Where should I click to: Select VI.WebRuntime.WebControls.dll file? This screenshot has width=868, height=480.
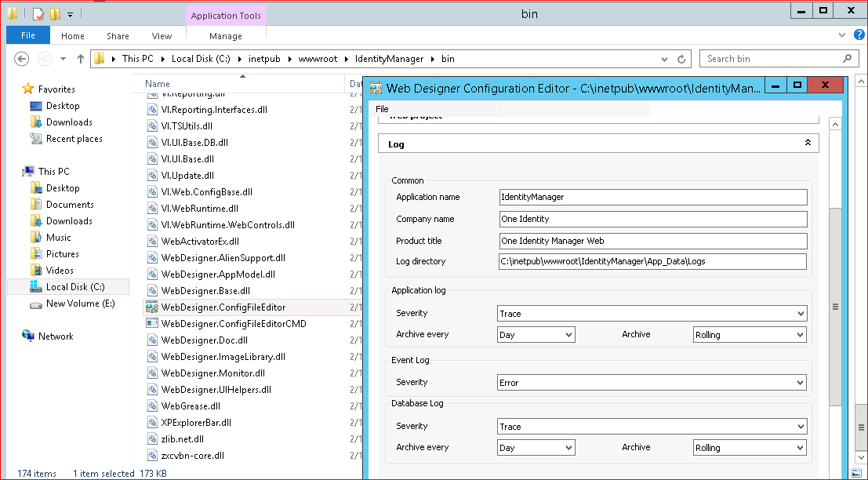[x=228, y=225]
